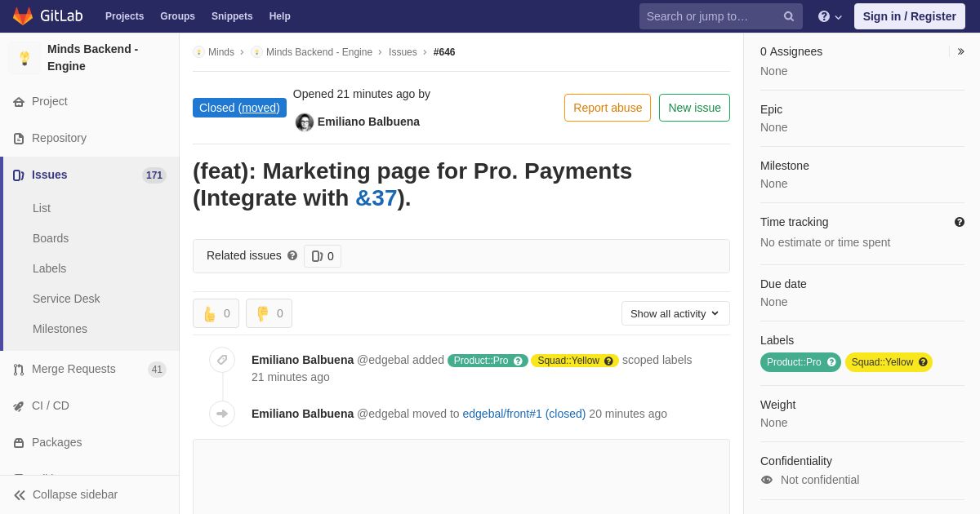The image size is (980, 514).
Task: Click the Minds breadcrumb link
Action: point(221,52)
